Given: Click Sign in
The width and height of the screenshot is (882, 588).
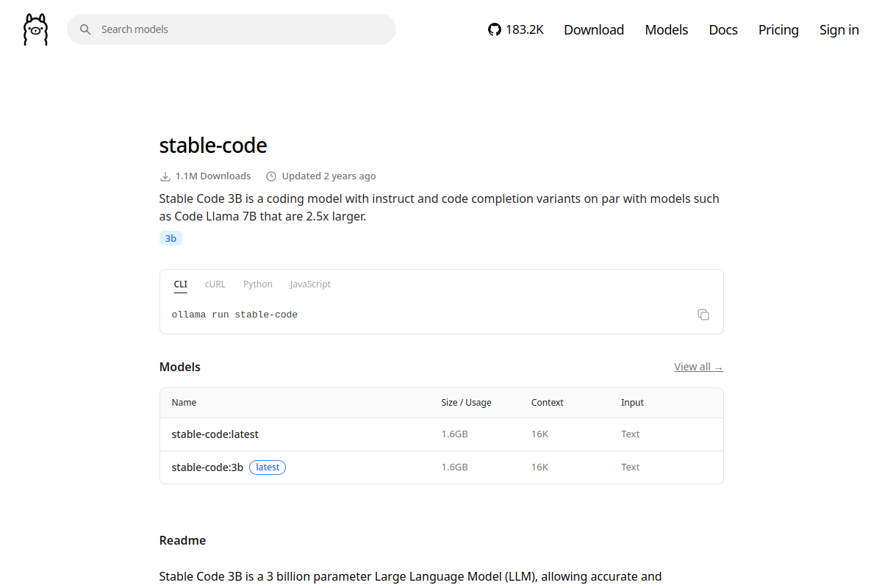Looking at the screenshot, I should point(839,29).
